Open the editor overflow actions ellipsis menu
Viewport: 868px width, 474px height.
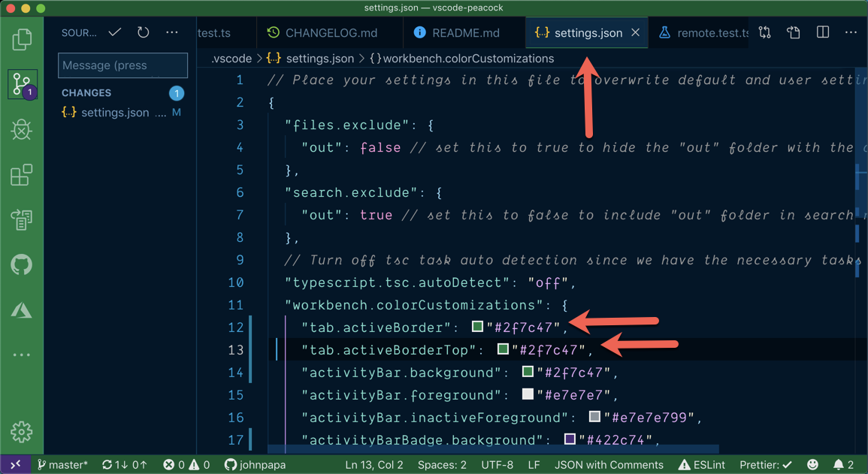[851, 32]
